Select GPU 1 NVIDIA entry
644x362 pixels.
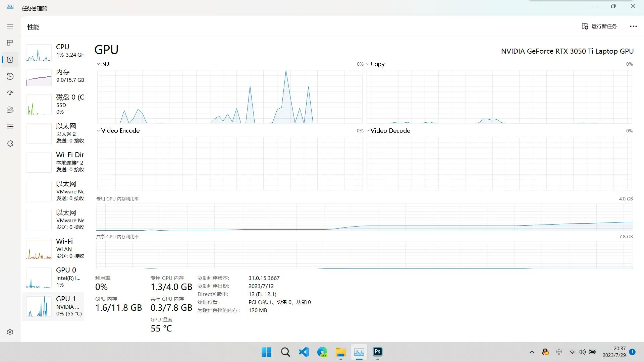(54, 306)
